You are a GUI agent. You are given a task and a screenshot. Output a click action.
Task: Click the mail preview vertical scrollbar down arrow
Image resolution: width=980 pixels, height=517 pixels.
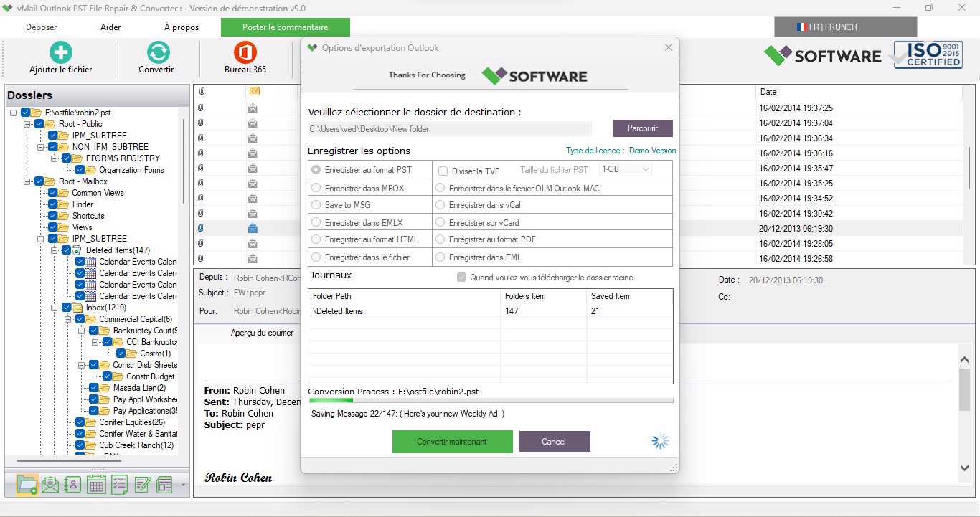[965, 468]
